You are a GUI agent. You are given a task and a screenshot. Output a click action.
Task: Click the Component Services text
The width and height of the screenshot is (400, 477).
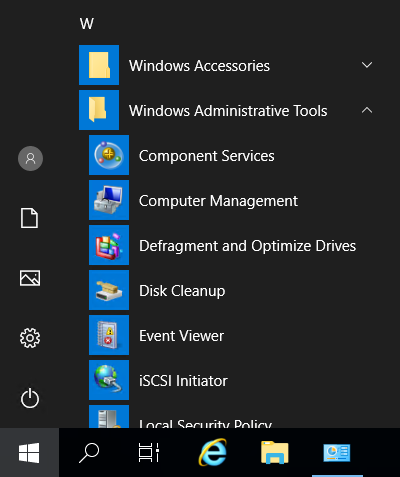[x=207, y=156]
